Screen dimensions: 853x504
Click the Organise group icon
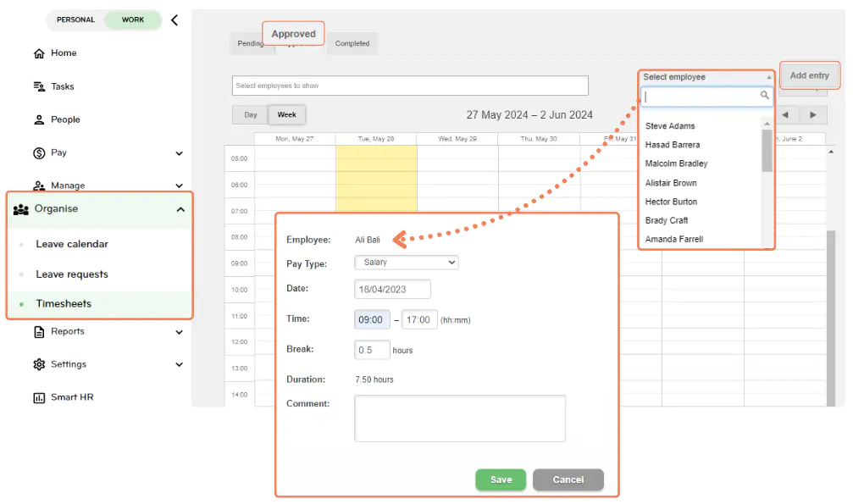pyautogui.click(x=20, y=209)
